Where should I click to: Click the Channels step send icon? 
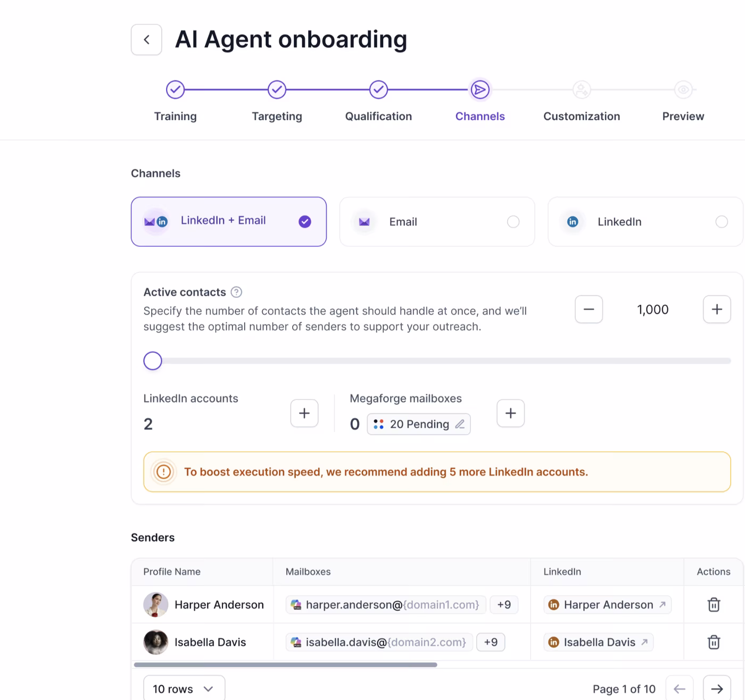pyautogui.click(x=480, y=89)
